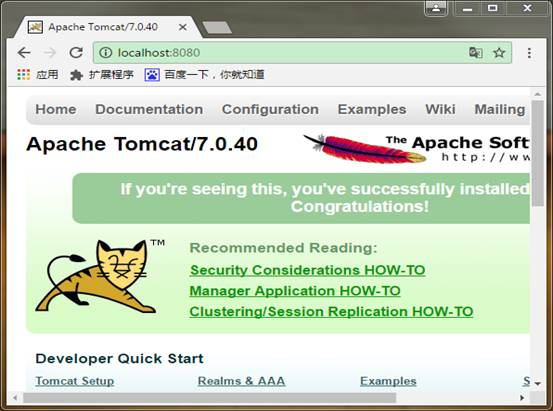Click the Recommended Reading heading
Viewport: 553px width, 411px height.
click(x=284, y=248)
